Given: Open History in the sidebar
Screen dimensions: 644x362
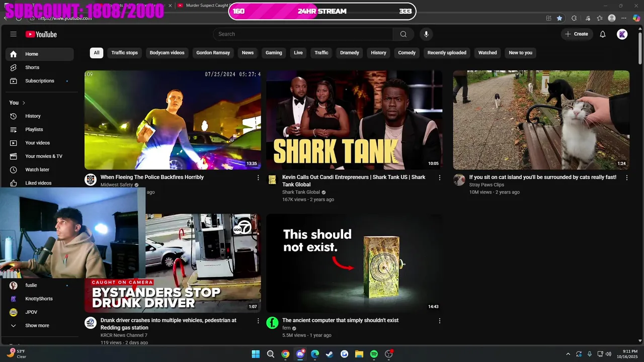Looking at the screenshot, I should pyautogui.click(x=40, y=116).
